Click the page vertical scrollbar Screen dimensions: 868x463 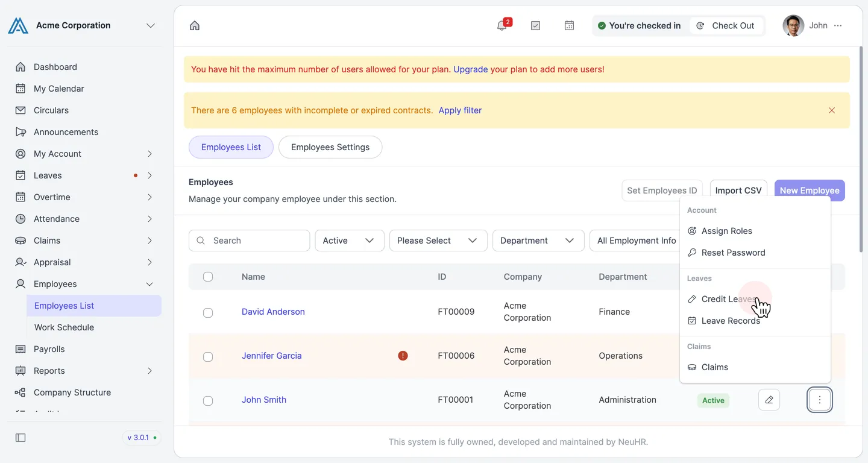(x=860, y=151)
